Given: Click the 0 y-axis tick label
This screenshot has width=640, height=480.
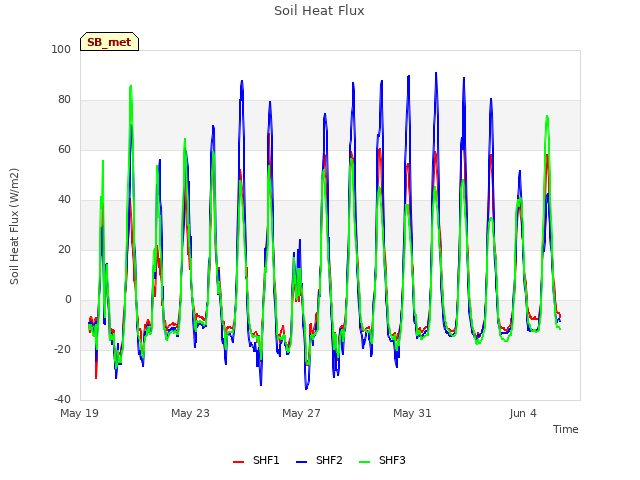Looking at the screenshot, I should pos(68,300).
